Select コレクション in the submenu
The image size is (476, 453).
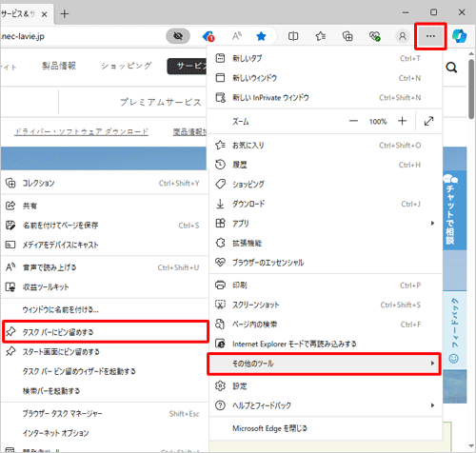[x=104, y=183]
